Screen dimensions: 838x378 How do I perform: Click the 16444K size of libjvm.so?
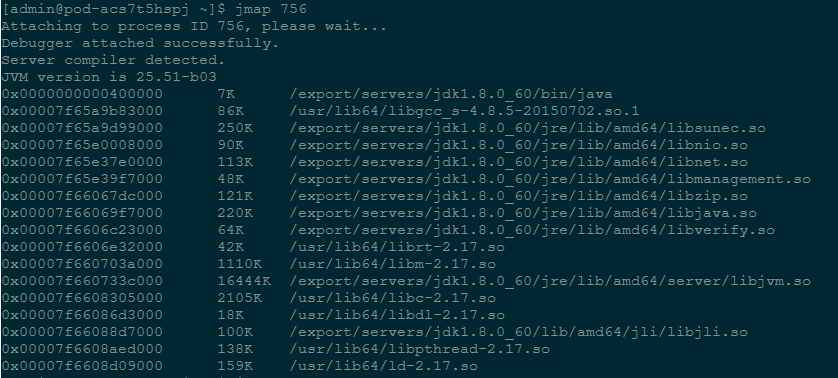pos(244,281)
